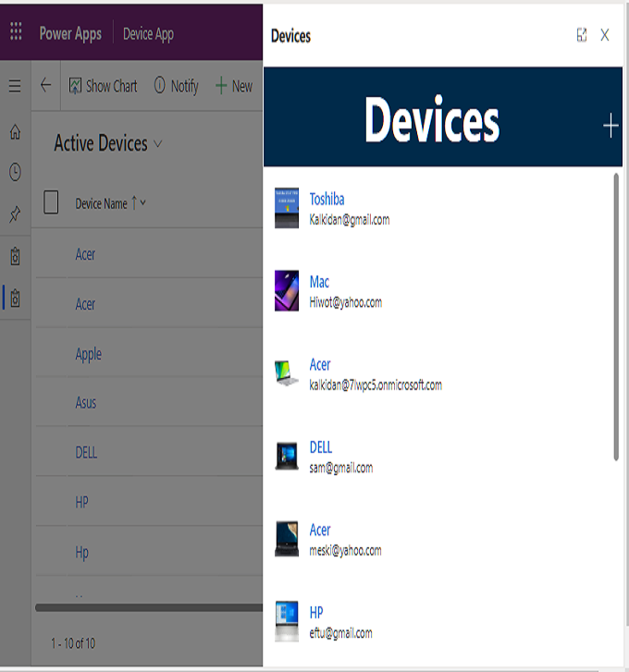
Task: Click the Kalkidan@gmail.com email text
Action: click(x=350, y=220)
